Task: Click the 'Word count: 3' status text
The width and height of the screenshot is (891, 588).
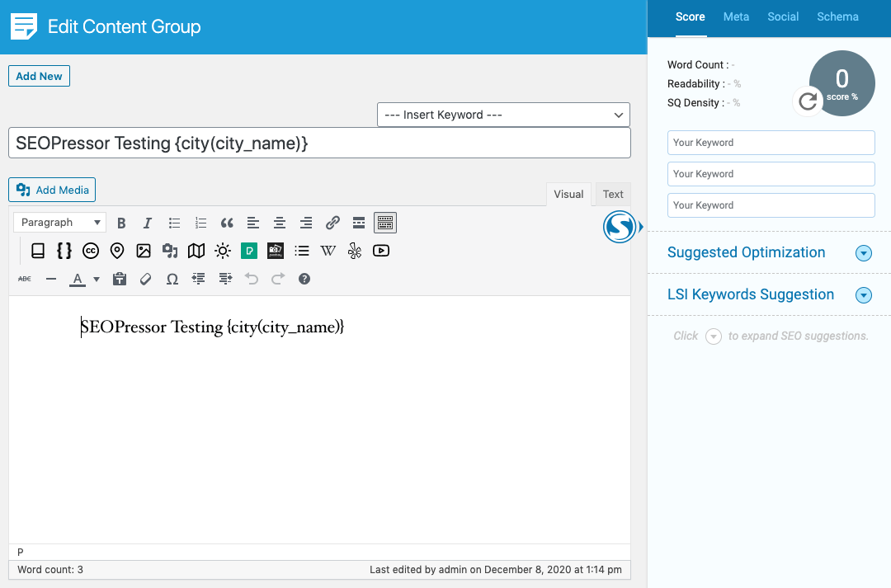Action: [50, 570]
